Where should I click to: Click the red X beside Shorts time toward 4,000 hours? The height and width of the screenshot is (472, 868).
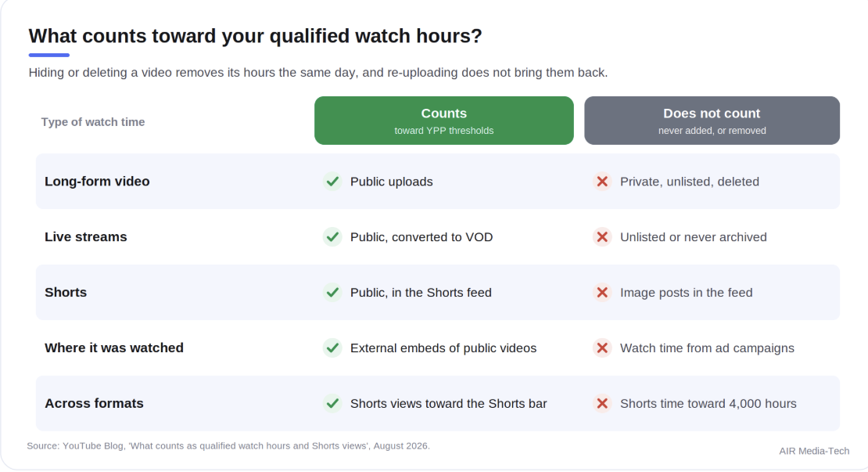tap(602, 403)
